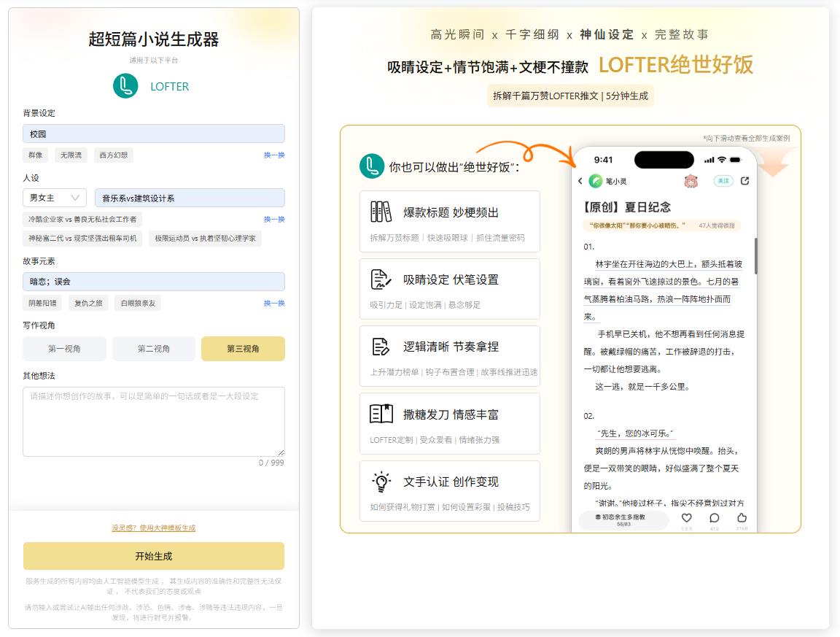The height and width of the screenshot is (637, 840).
Task: Refresh 人设 suggestions with 换一换
Action: point(274,220)
